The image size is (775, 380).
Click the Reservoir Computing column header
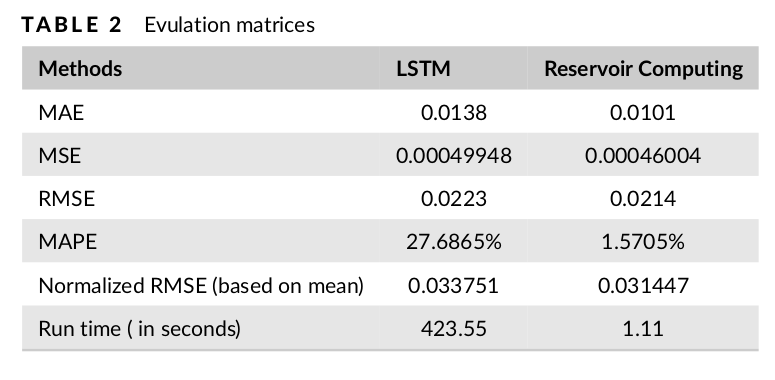coord(644,69)
